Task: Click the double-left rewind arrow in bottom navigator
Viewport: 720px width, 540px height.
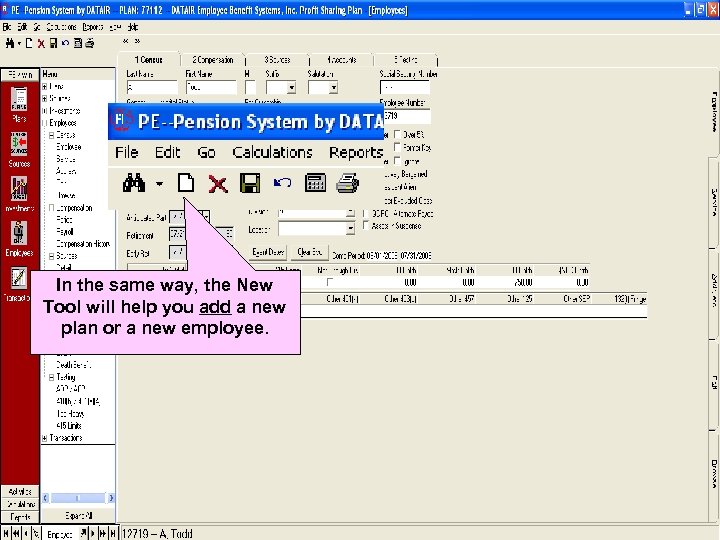Action: point(16,533)
